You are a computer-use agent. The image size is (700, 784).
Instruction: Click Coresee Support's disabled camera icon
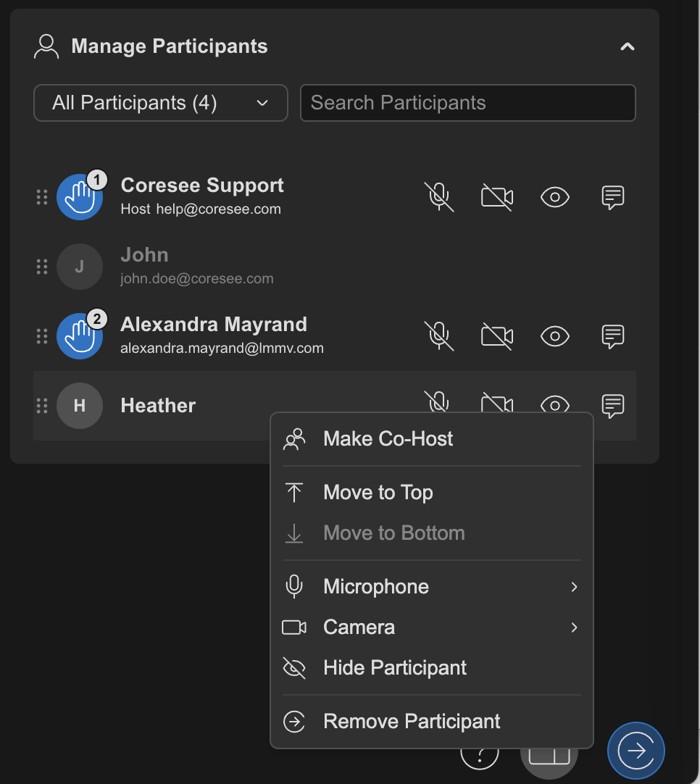click(x=497, y=196)
